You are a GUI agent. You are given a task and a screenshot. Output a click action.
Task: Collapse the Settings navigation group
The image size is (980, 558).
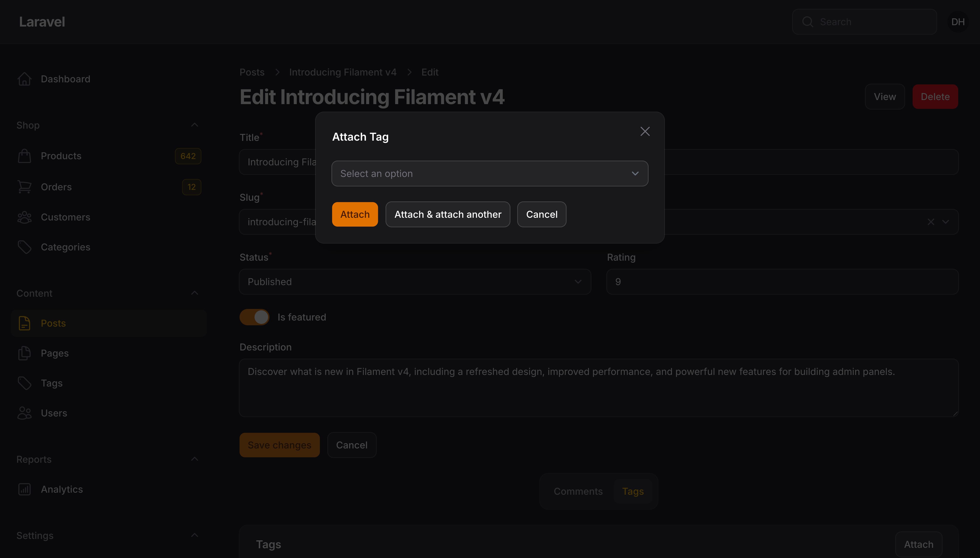pyautogui.click(x=195, y=535)
